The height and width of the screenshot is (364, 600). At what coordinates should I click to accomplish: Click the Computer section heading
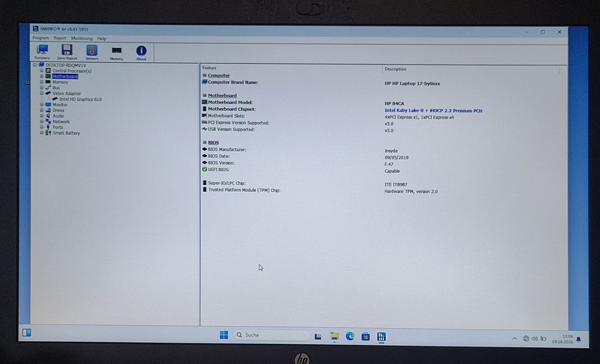219,76
